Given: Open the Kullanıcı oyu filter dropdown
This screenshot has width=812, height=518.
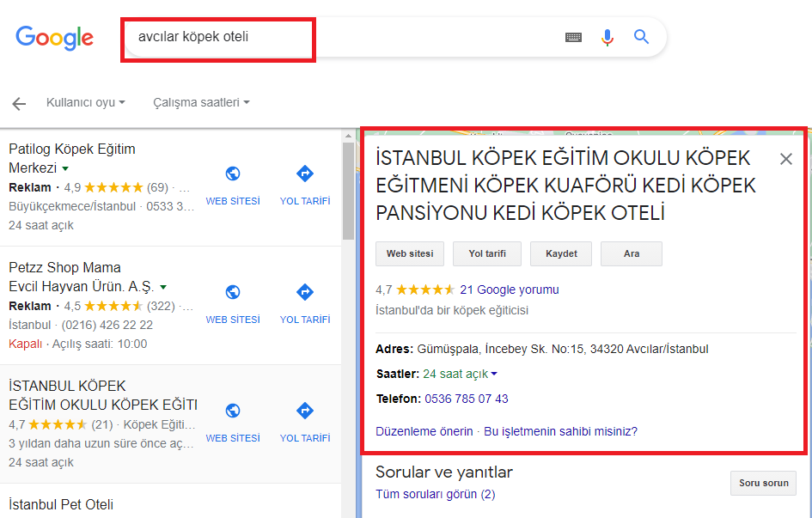Looking at the screenshot, I should click(85, 102).
